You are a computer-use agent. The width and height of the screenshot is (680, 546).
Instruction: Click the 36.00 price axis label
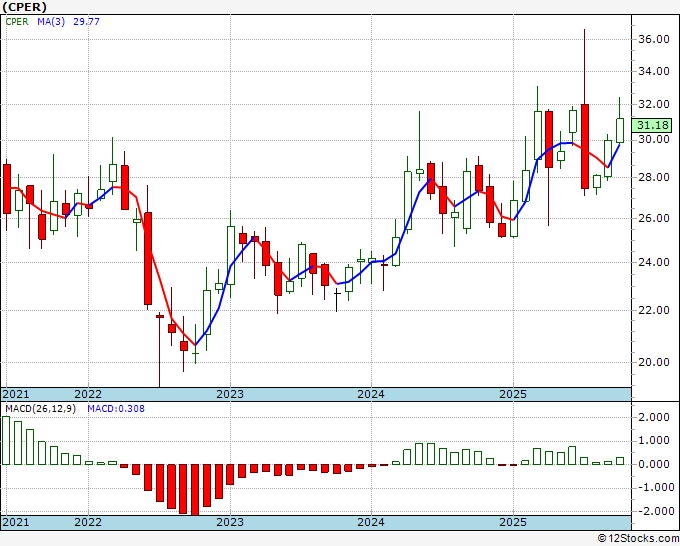tap(654, 39)
